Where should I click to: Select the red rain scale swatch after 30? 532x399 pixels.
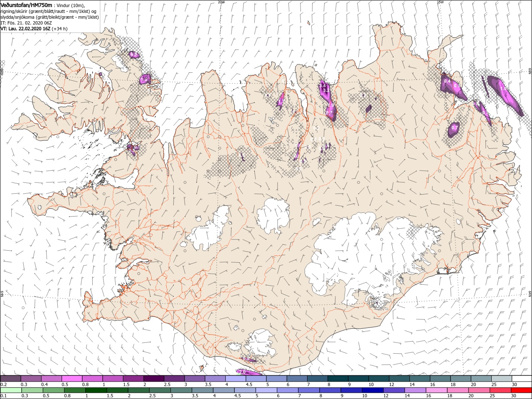click(x=521, y=390)
